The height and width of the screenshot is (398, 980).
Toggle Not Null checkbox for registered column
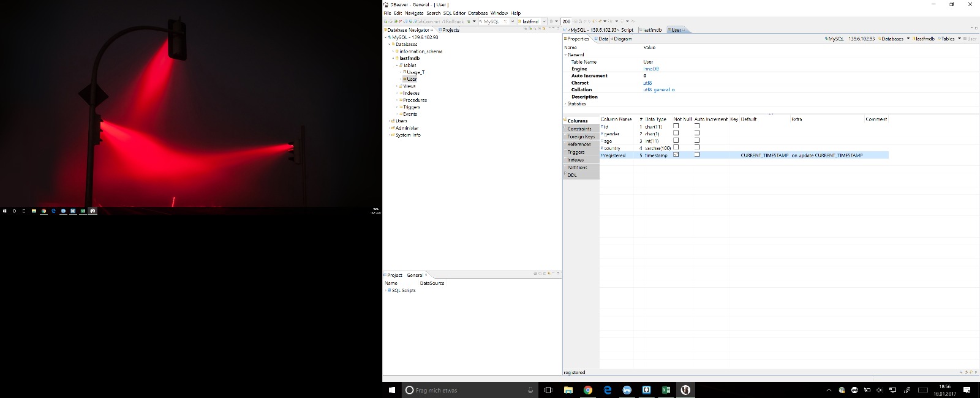tap(676, 155)
